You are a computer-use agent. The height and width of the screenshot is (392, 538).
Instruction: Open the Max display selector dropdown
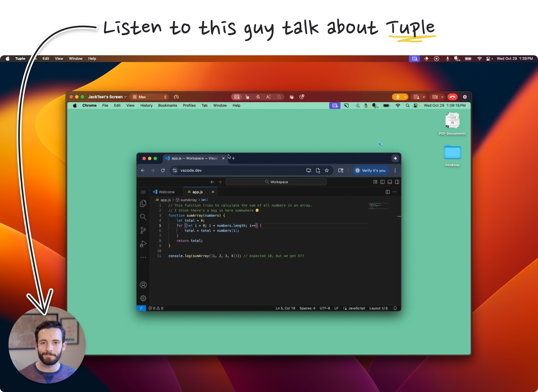[x=149, y=97]
